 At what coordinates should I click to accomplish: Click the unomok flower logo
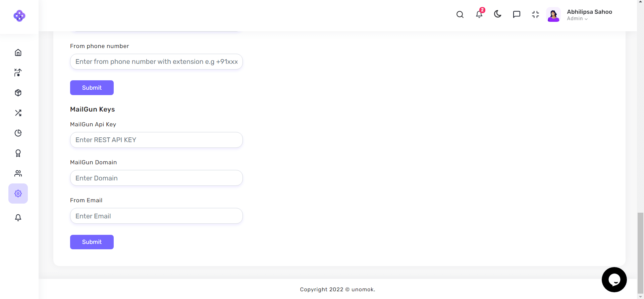click(19, 16)
